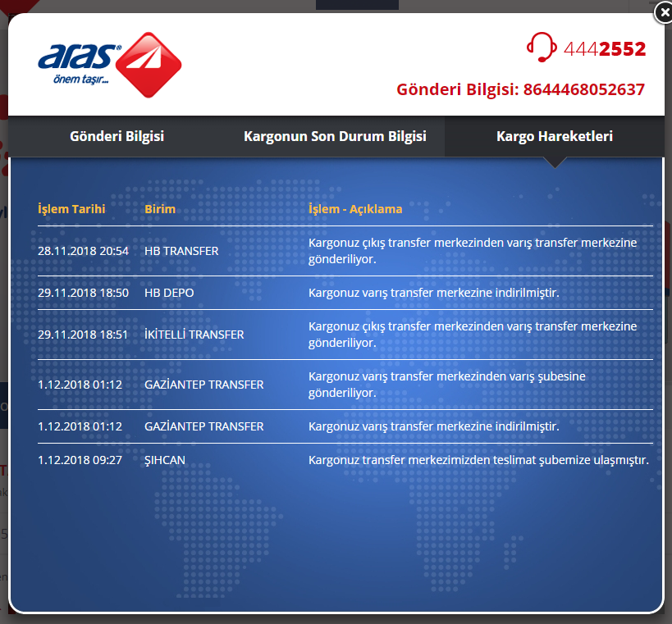Click the 1.12.2018 09:27 date entry
Viewport: 672px width, 624px height.
click(80, 460)
